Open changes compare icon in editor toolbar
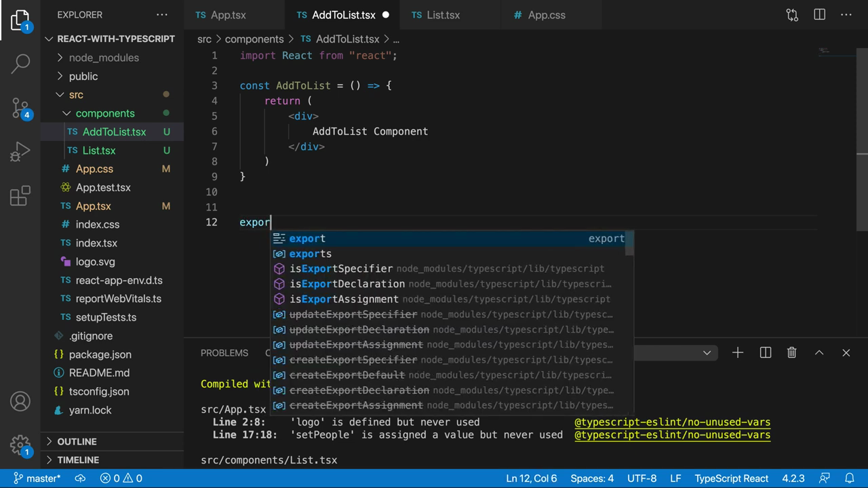This screenshot has height=488, width=868. pos(792,14)
